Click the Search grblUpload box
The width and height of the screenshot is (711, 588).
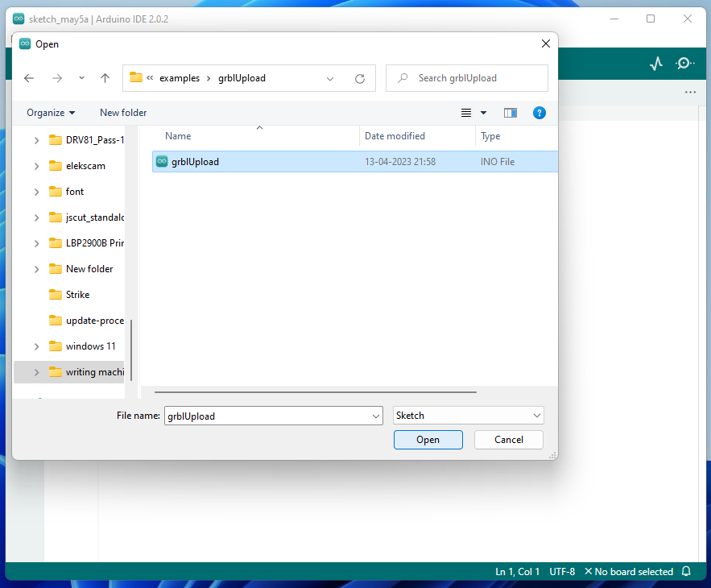(466, 78)
